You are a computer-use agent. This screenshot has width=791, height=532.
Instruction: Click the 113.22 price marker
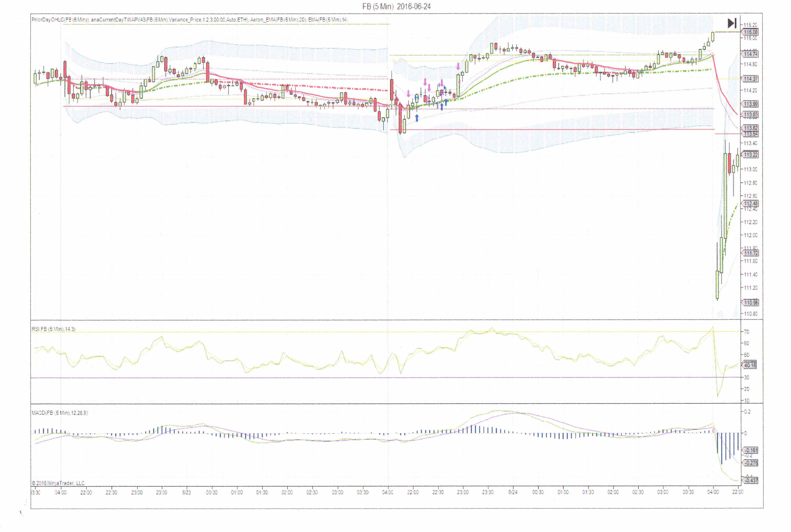(750, 155)
